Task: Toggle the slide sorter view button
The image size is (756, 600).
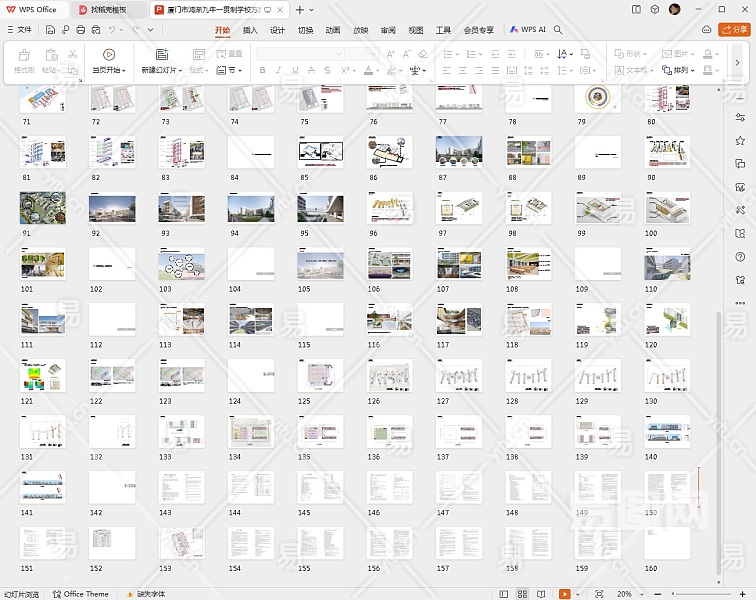Action: click(522, 594)
